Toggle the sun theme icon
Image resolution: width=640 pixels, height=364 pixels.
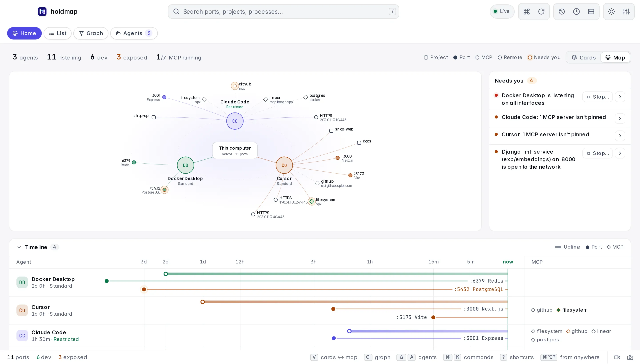612,12
